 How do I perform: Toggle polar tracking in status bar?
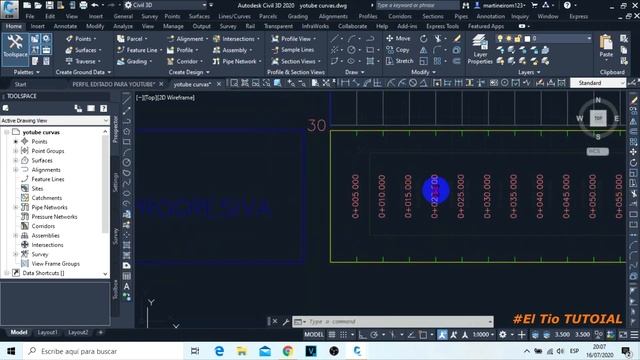tap(374, 335)
